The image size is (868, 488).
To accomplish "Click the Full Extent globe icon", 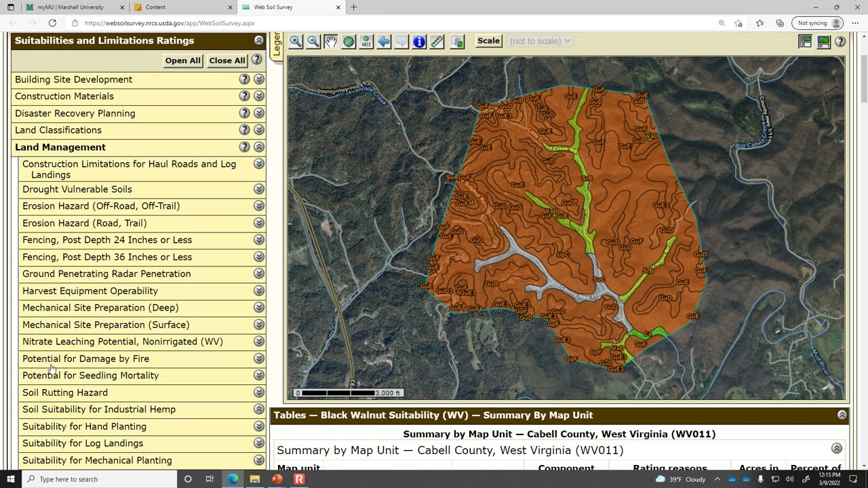I will tap(349, 41).
